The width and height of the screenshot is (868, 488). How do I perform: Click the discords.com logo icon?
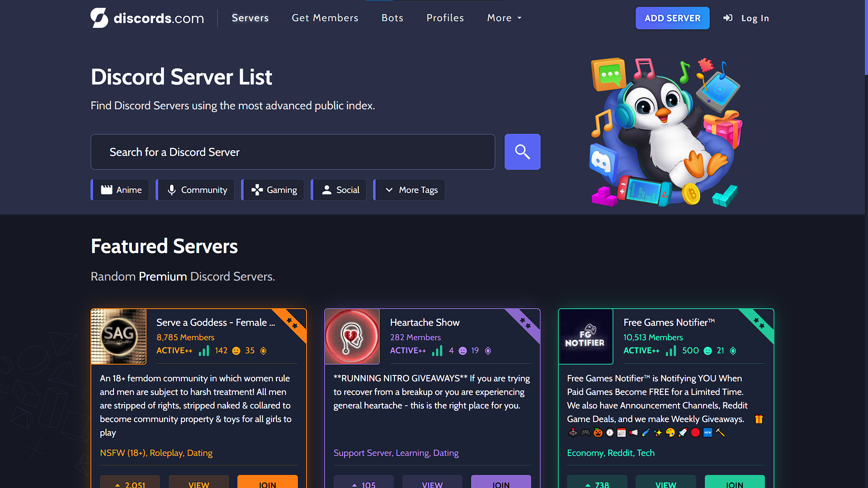(99, 18)
